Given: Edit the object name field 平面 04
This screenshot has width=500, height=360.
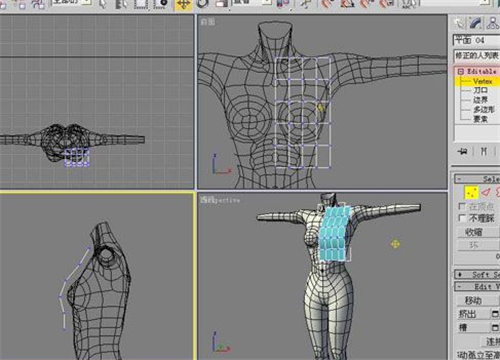Looking at the screenshot, I should 477,40.
